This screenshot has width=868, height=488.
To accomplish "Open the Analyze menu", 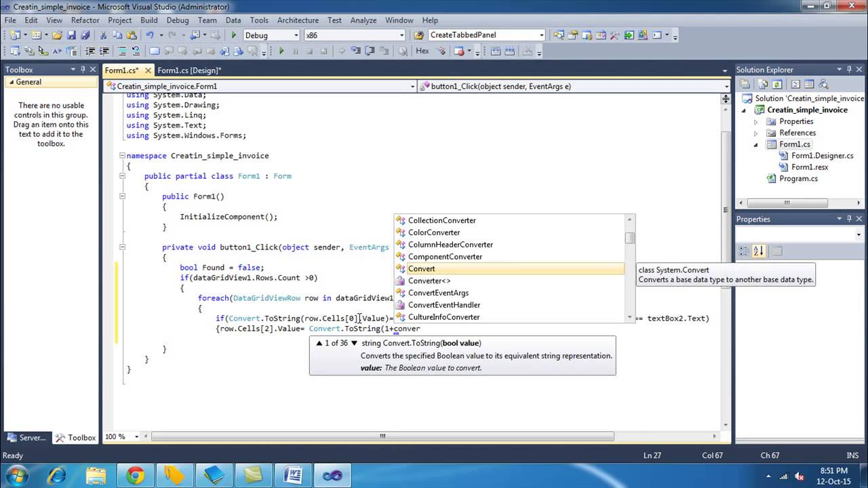I will point(363,20).
